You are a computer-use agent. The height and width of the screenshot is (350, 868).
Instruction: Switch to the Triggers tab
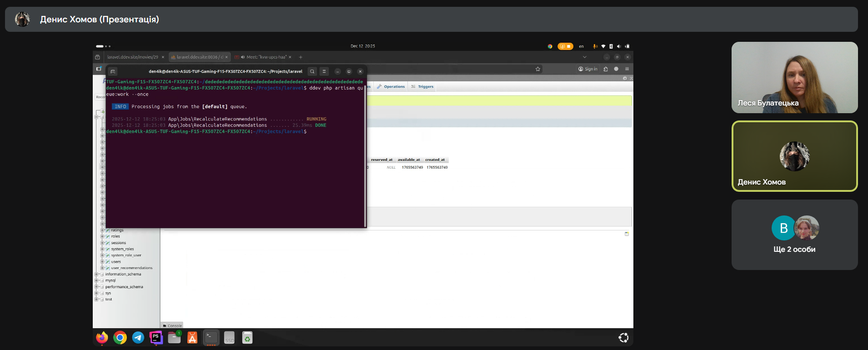[426, 86]
